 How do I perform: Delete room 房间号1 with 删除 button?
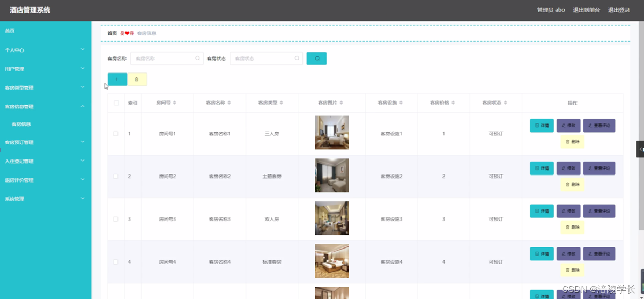572,142
